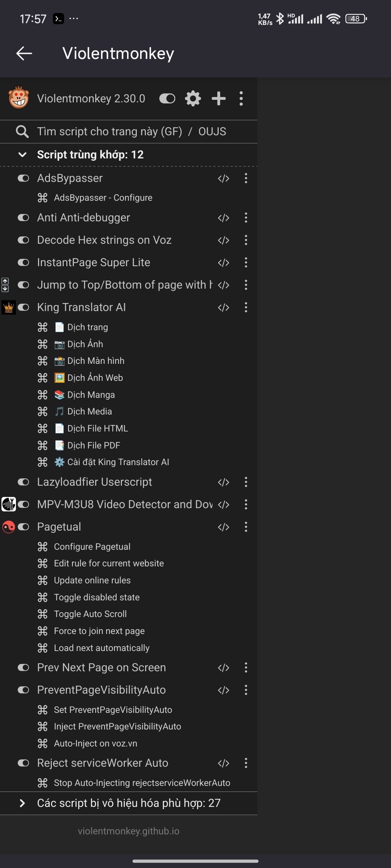
Task: Expand disabled matching scripts list
Action: point(22,803)
